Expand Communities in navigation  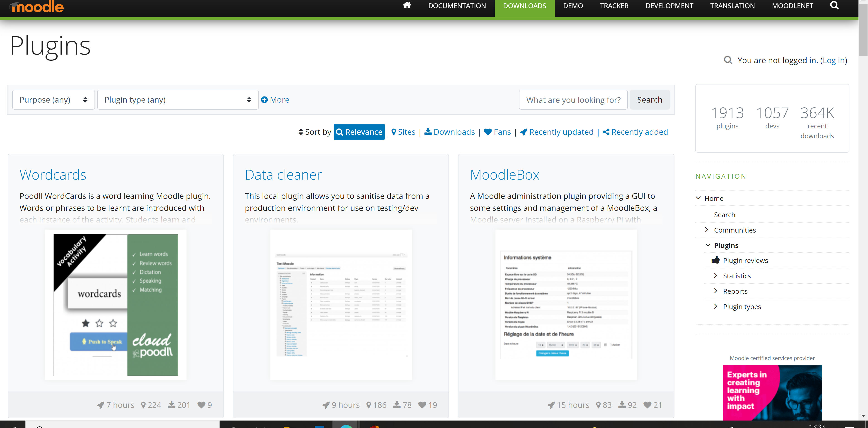(x=707, y=230)
